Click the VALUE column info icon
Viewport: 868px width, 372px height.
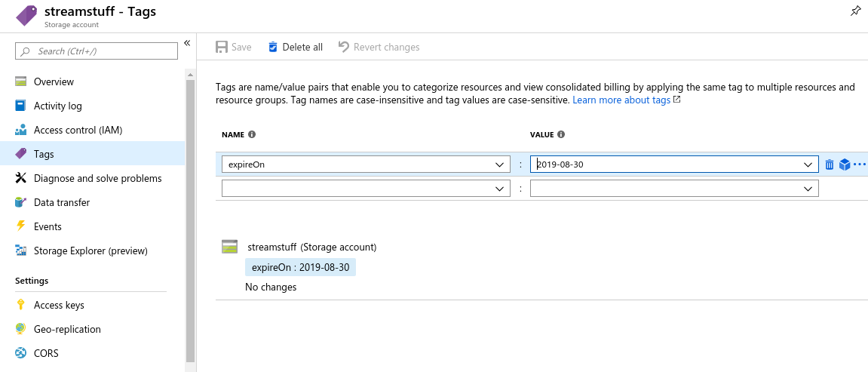coord(561,134)
